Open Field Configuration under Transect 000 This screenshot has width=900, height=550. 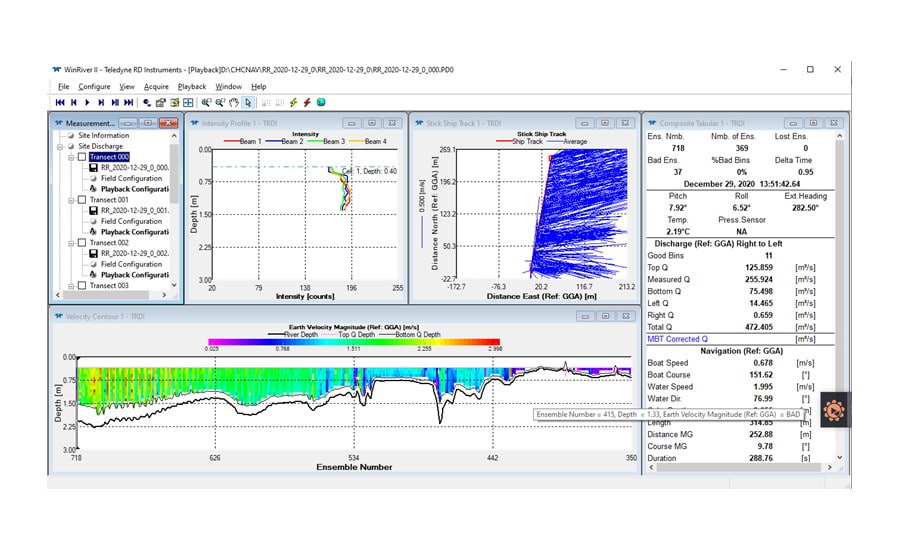(x=129, y=178)
